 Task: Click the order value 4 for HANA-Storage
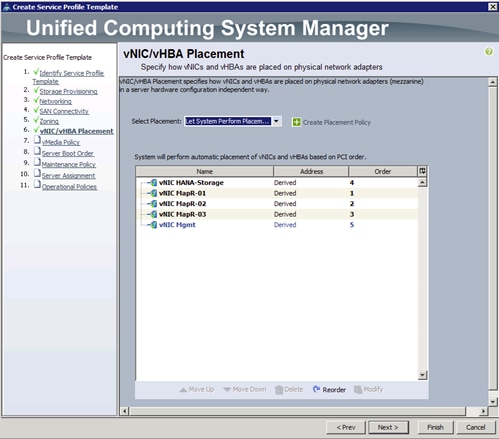(x=352, y=183)
